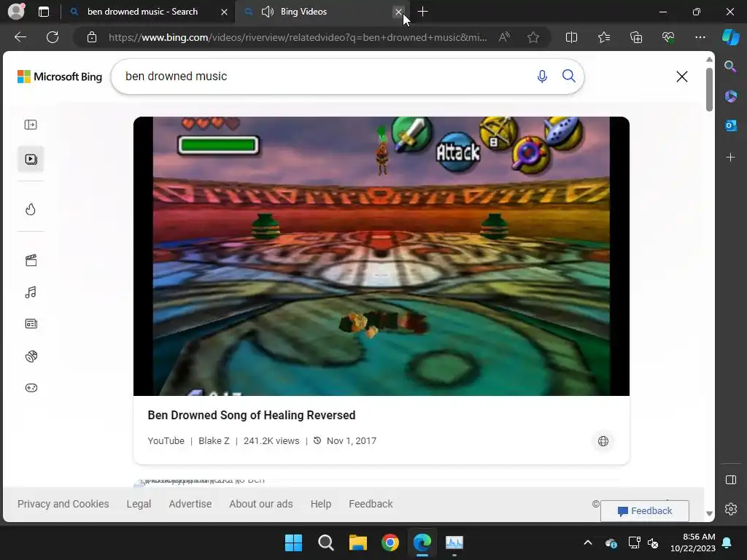This screenshot has width=747, height=560.
Task: Open the Feedback footer link
Action: [371, 504]
